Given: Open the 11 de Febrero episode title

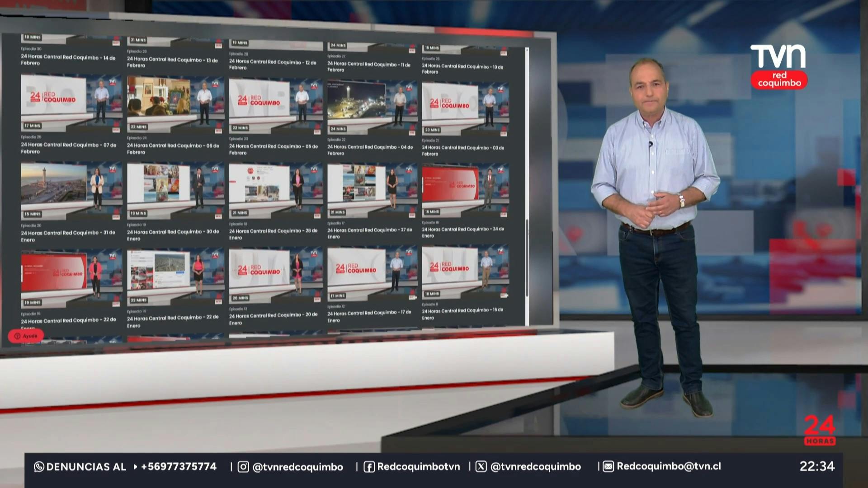Looking at the screenshot, I should tap(369, 67).
